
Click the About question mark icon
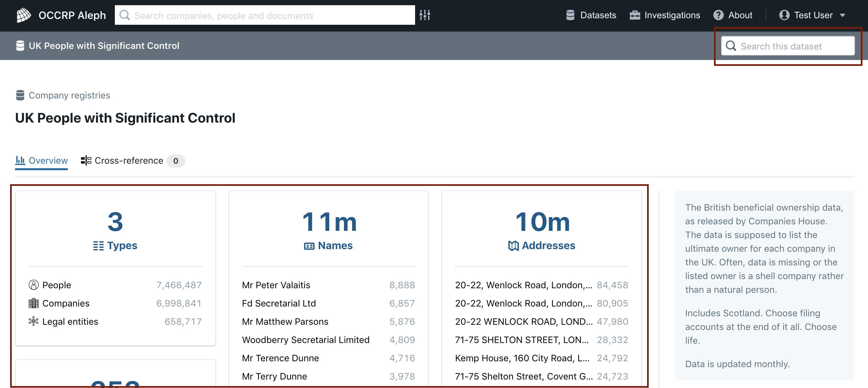point(718,15)
